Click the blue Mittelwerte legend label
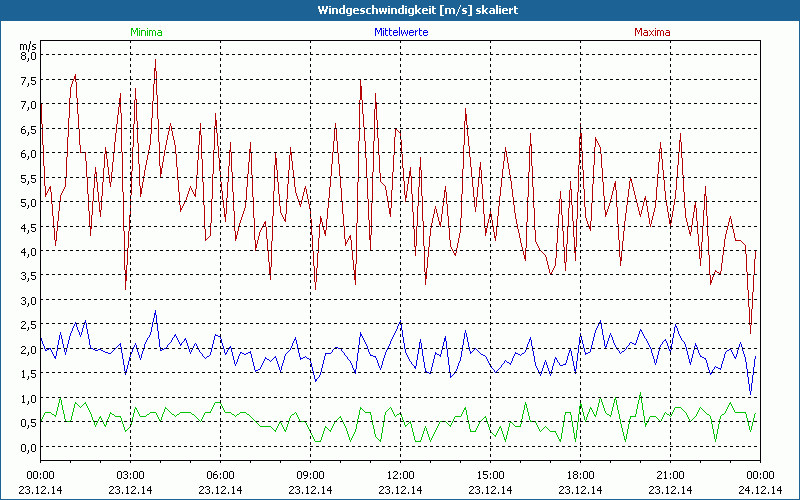This screenshot has height=500, width=800. [401, 32]
